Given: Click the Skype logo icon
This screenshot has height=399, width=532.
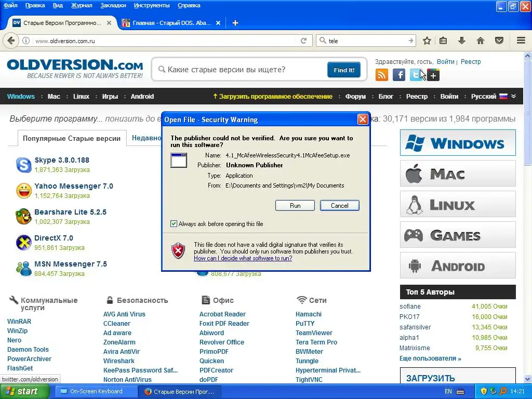Looking at the screenshot, I should click(24, 165).
